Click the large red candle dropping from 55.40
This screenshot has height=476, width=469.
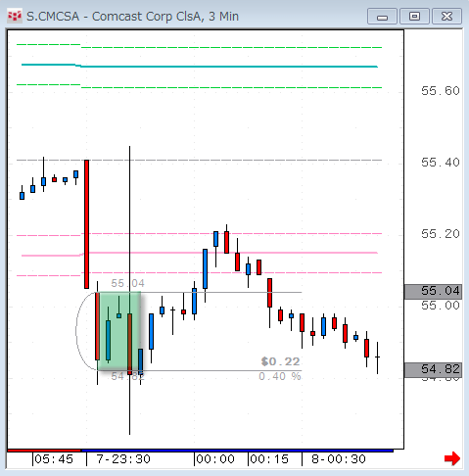[x=86, y=224]
